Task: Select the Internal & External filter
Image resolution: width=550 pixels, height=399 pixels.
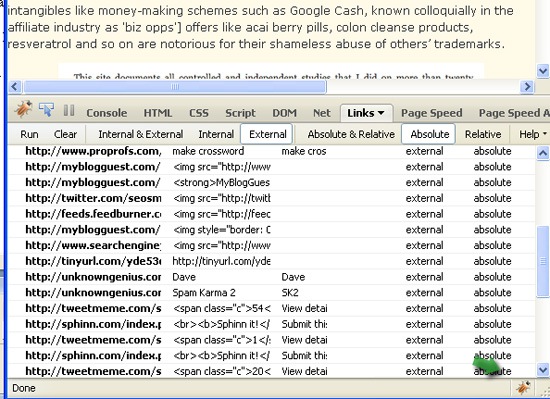Action: coord(141,134)
